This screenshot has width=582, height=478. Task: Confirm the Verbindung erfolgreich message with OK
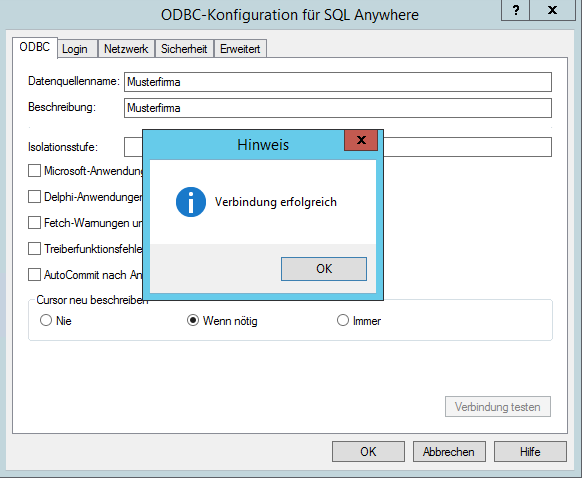(x=324, y=269)
